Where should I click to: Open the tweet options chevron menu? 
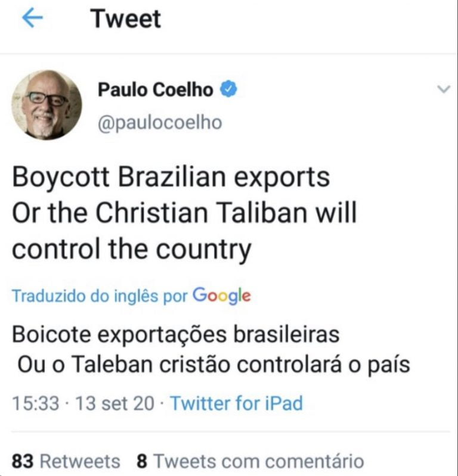(443, 89)
